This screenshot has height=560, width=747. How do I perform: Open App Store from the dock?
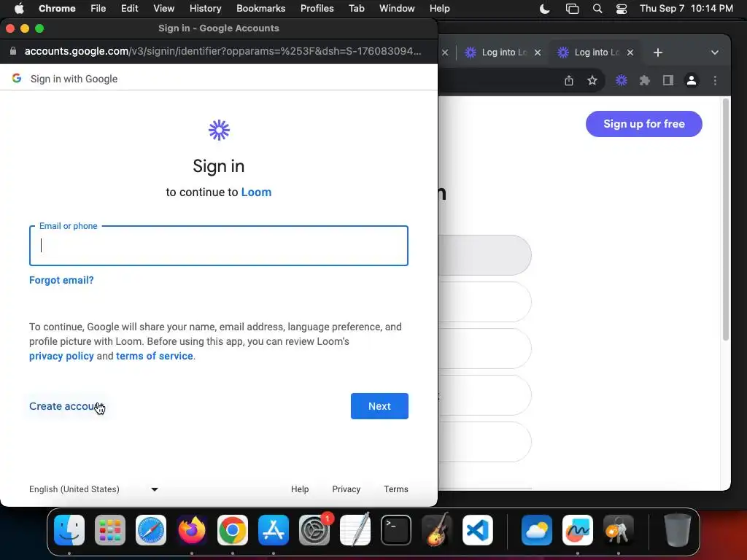(274, 530)
